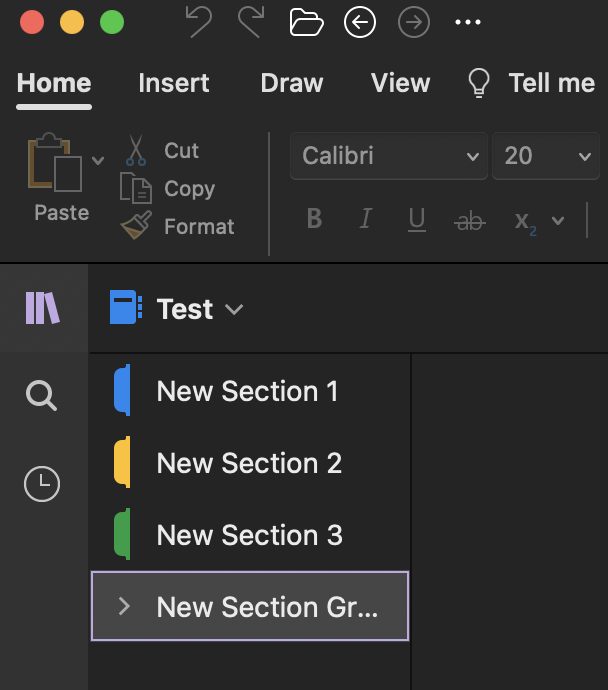This screenshot has height=690, width=608.
Task: Click the blue section tab marker
Action: point(122,390)
